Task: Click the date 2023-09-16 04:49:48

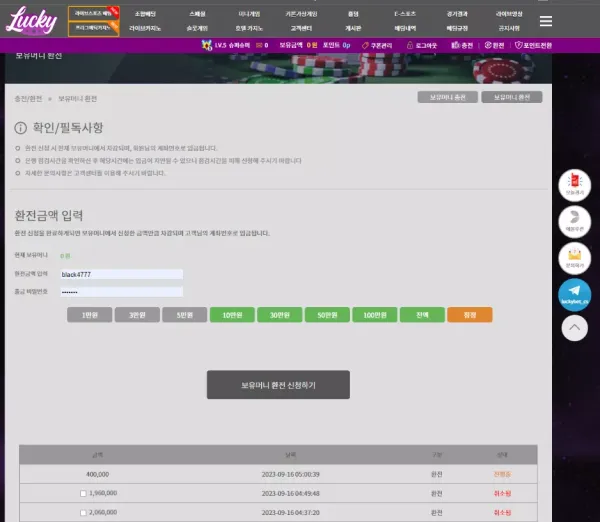Action: 290,493
